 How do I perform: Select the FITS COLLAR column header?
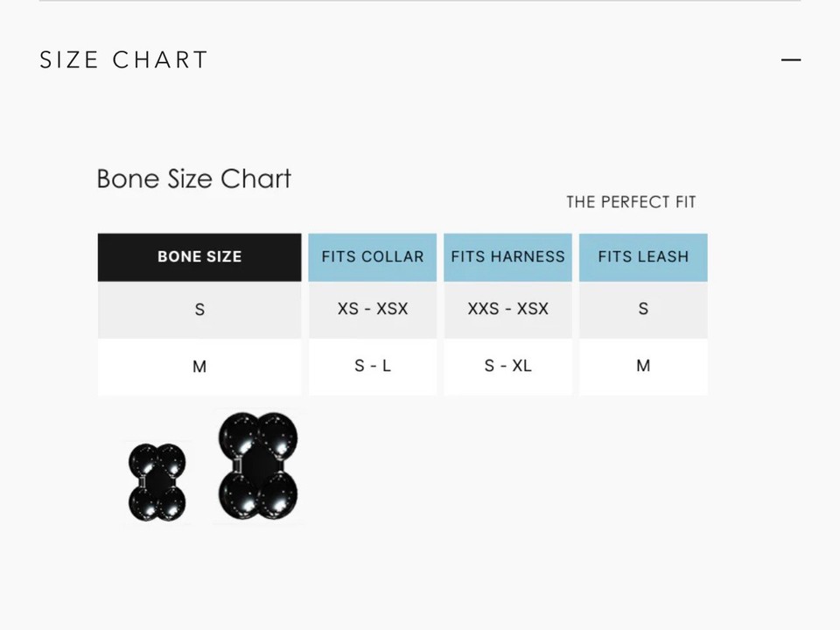point(373,257)
